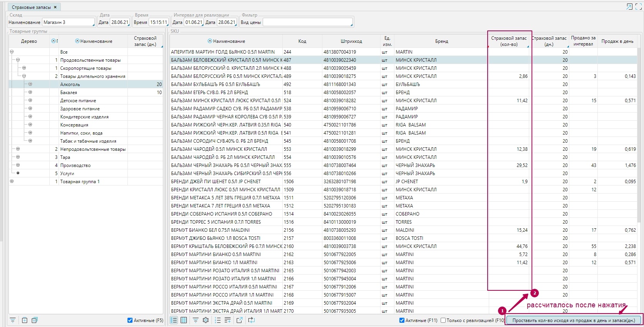
Task: Switch SKU panel to list view
Action: point(174,320)
